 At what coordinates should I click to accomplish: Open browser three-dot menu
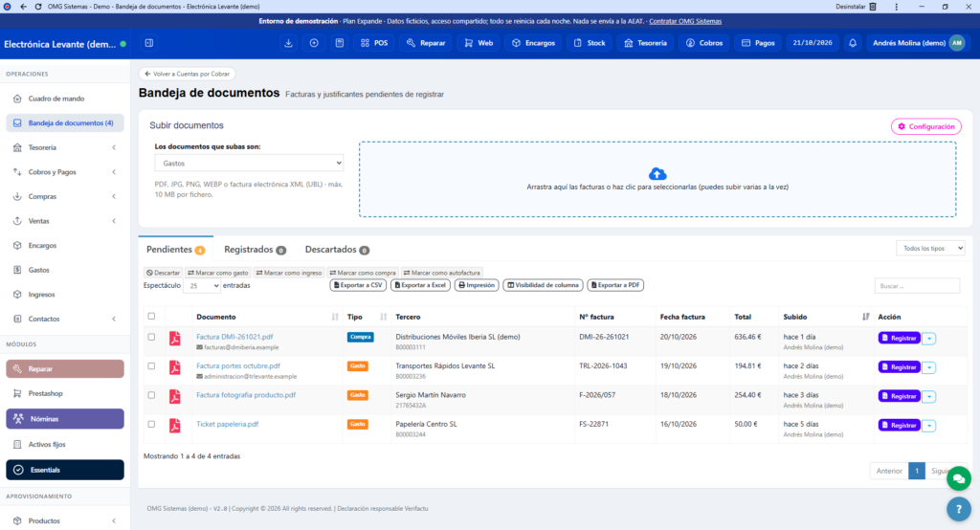pyautogui.click(x=896, y=7)
